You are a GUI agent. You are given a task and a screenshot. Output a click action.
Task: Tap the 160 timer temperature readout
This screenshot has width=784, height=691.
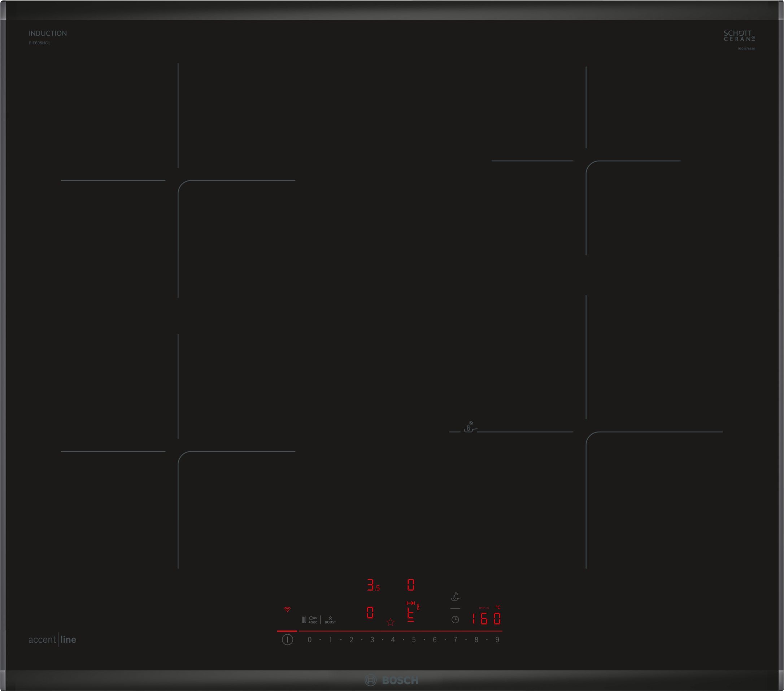click(x=486, y=618)
